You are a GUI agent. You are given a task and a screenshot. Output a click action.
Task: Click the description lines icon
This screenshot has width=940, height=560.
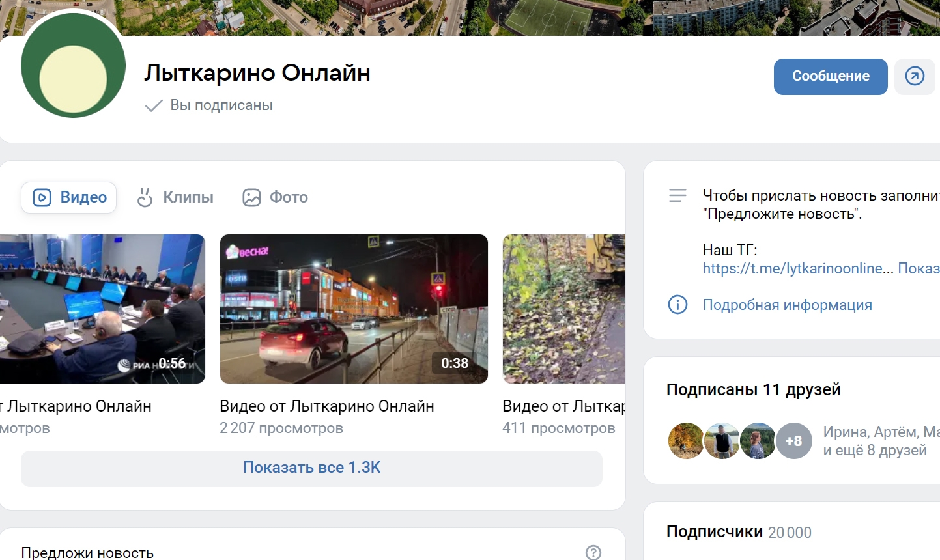pos(677,195)
